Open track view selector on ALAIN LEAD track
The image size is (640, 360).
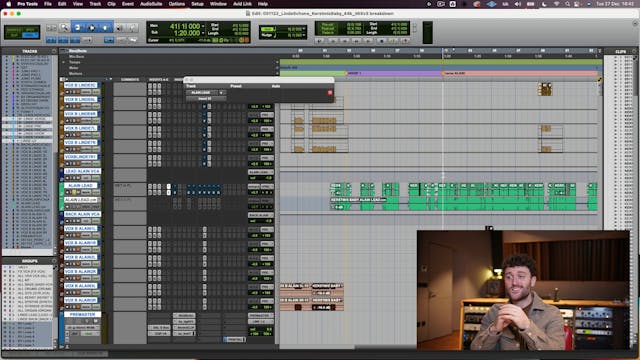[86, 192]
